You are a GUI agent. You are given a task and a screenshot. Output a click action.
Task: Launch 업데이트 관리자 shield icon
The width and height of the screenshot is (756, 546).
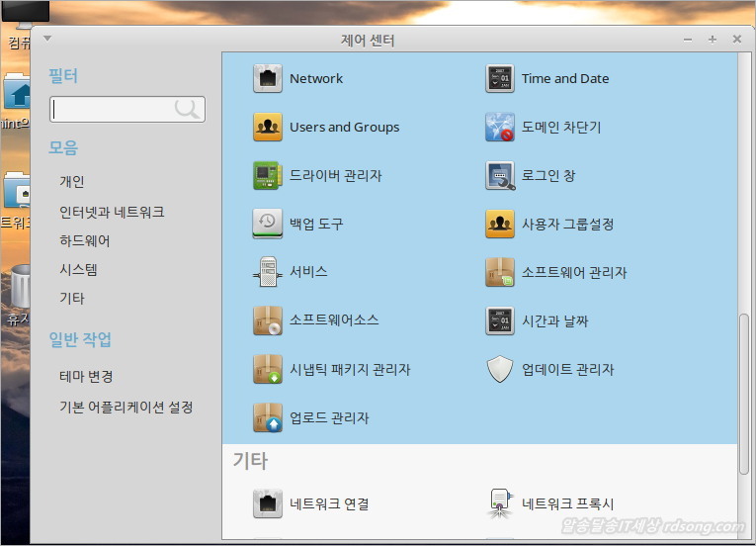[500, 370]
